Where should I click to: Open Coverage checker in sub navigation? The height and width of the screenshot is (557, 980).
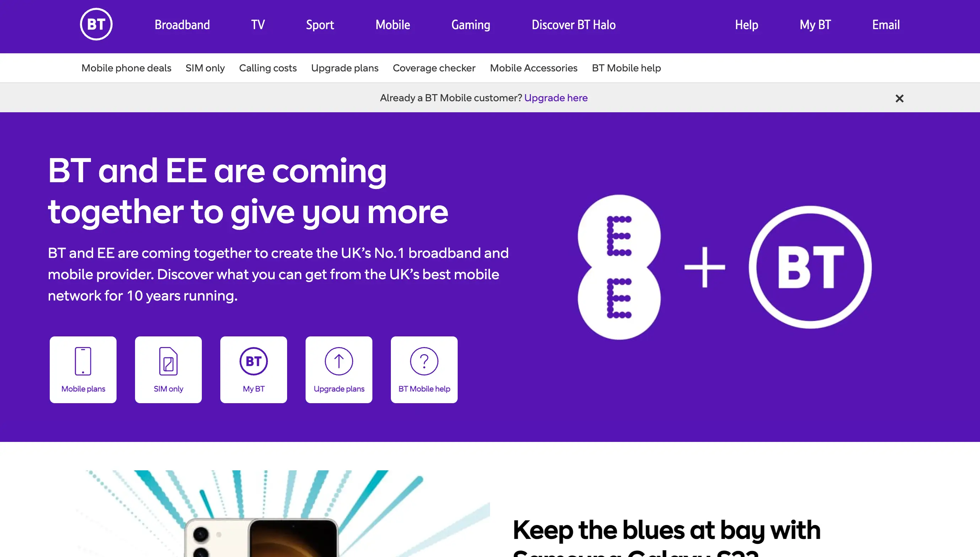pos(434,68)
